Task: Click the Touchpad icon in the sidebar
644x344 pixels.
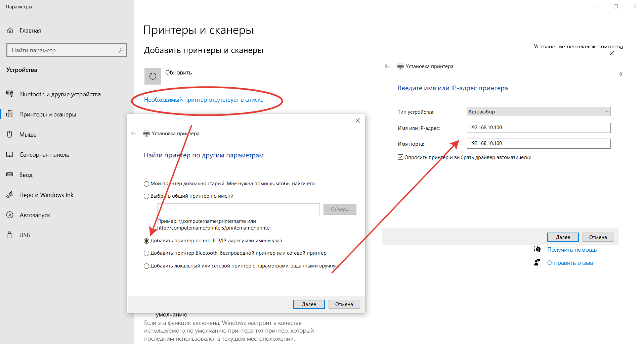Action: pyautogui.click(x=10, y=154)
